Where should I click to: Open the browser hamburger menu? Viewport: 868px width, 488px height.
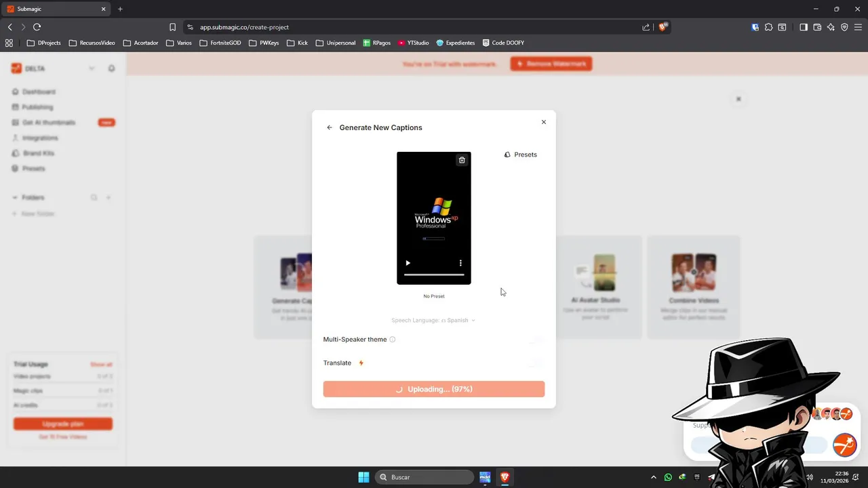tap(858, 27)
